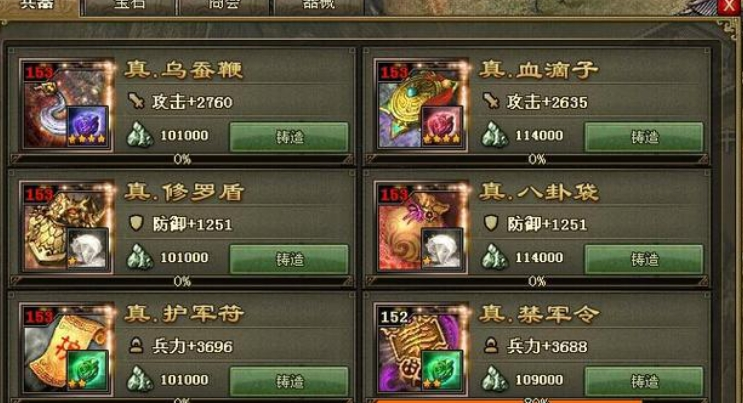This screenshot has height=403, width=743.
Task: Click 铸造 button for 真.禁军令
Action: [x=644, y=381]
